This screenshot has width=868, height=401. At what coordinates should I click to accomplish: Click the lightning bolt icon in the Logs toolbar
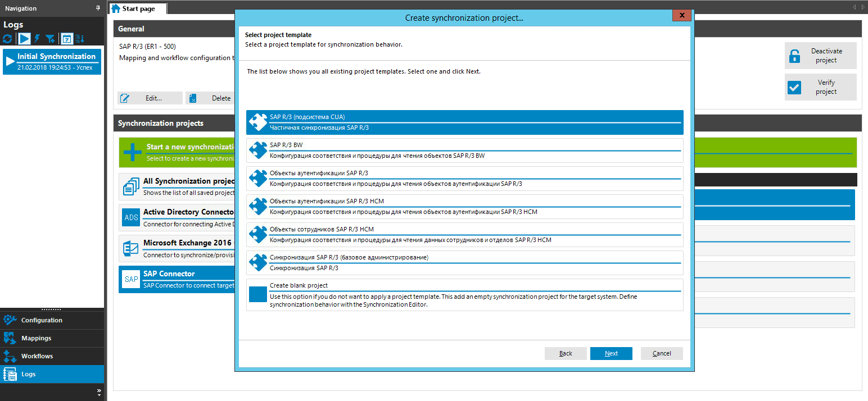click(37, 39)
